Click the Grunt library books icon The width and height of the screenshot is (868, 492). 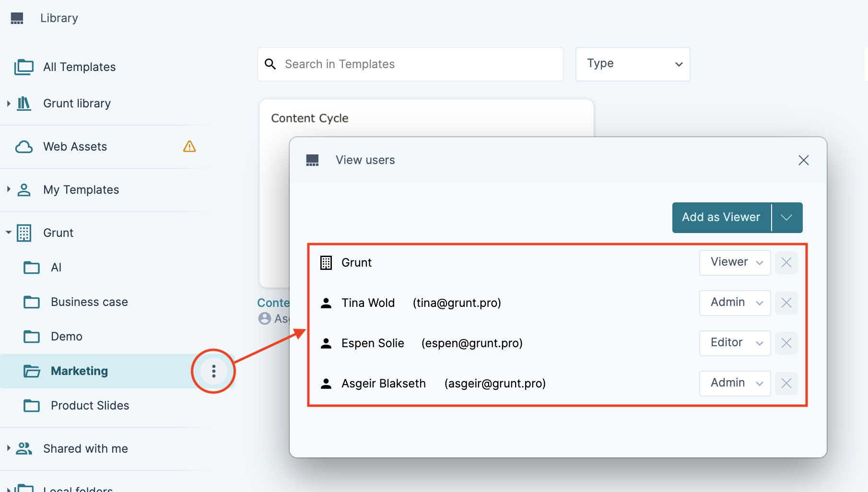pyautogui.click(x=24, y=104)
